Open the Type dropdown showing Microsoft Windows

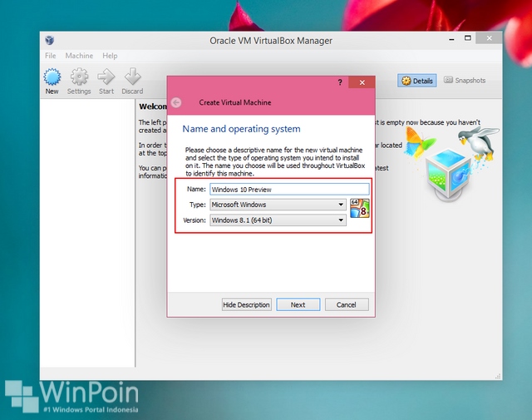[x=278, y=205]
